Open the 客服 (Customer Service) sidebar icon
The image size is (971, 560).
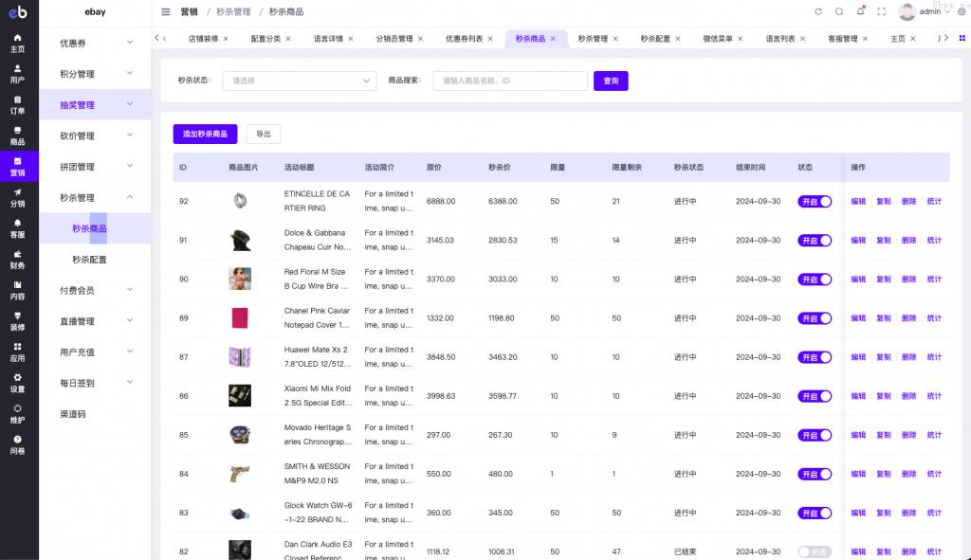[x=18, y=228]
